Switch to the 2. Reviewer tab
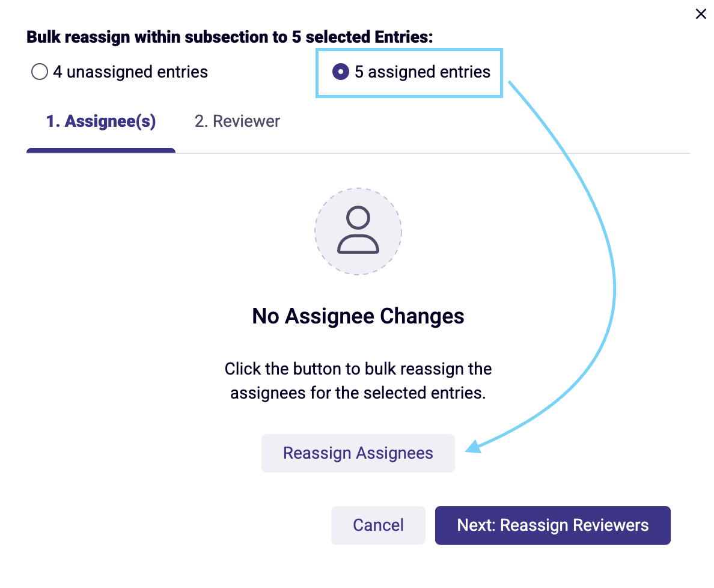This screenshot has width=714, height=588. coord(237,121)
